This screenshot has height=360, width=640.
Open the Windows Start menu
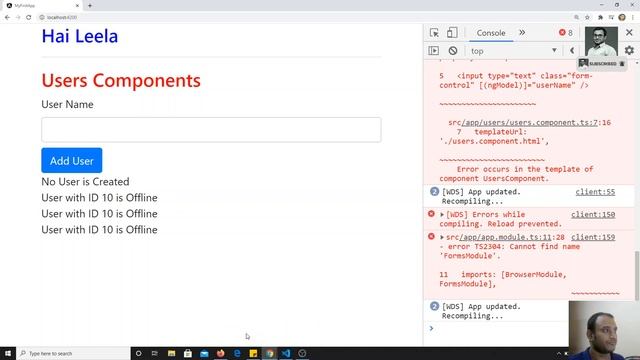[8, 353]
